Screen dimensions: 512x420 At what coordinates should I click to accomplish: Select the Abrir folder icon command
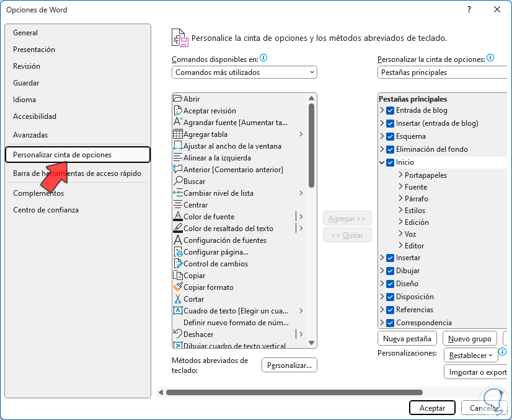[178, 98]
